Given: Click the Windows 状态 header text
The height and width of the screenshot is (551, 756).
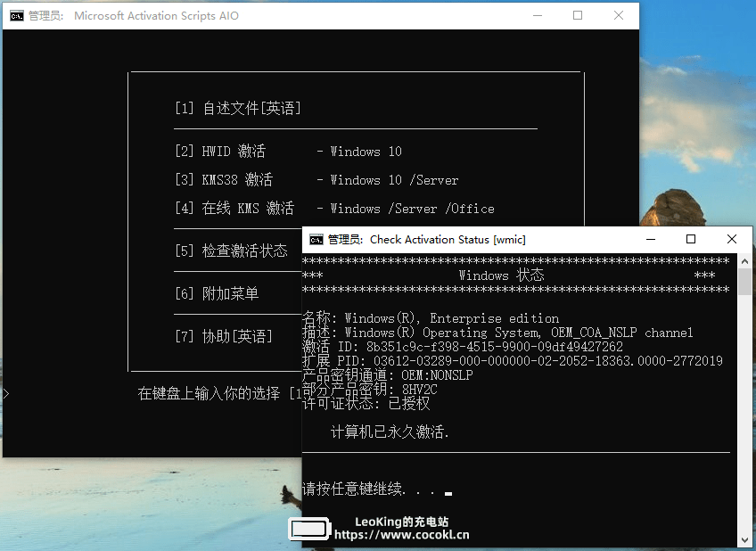Looking at the screenshot, I should click(501, 275).
